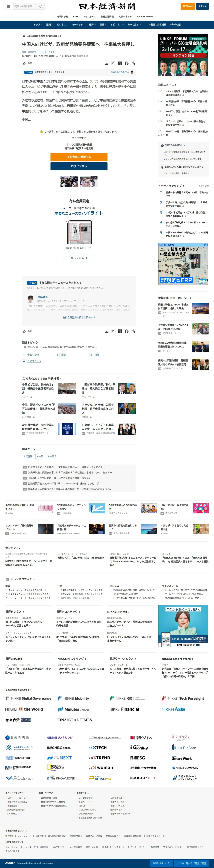The width and height of the screenshot is (214, 868).
Task: Click サイトに関するご意見ご要望 footer button
Action: pyautogui.click(x=191, y=863)
